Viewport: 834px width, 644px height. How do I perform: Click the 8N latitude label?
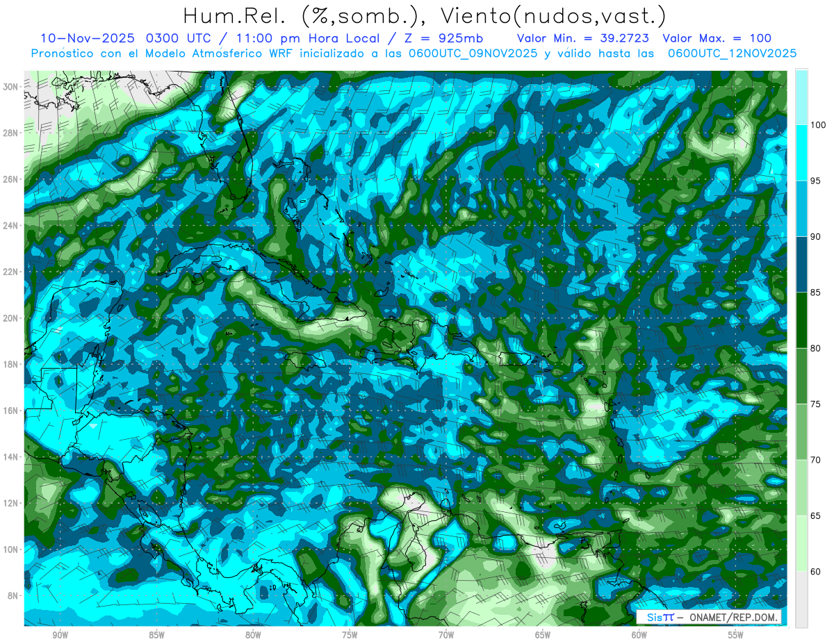[x=13, y=596]
